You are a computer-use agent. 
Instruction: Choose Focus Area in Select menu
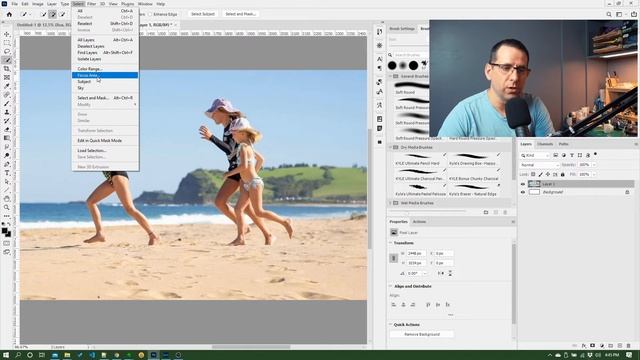pyautogui.click(x=105, y=75)
